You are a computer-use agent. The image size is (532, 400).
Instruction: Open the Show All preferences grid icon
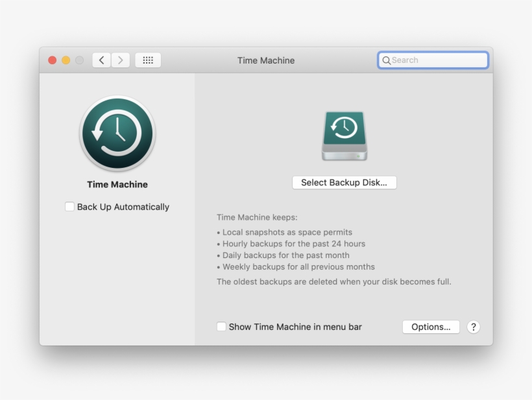147,60
